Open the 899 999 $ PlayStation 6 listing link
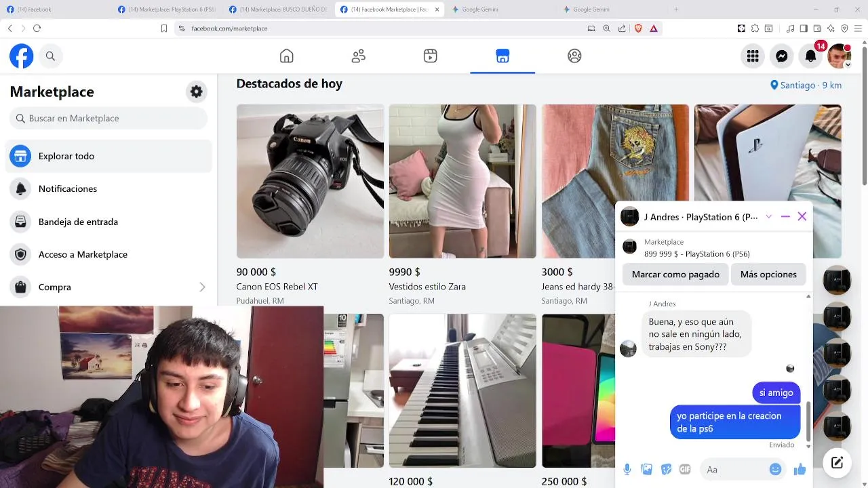868x488 pixels. (x=697, y=254)
